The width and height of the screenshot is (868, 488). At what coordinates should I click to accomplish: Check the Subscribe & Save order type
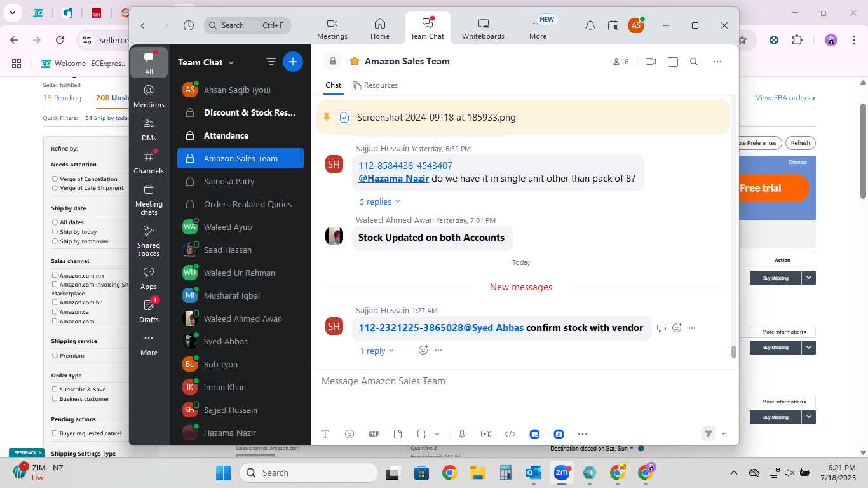coord(55,390)
